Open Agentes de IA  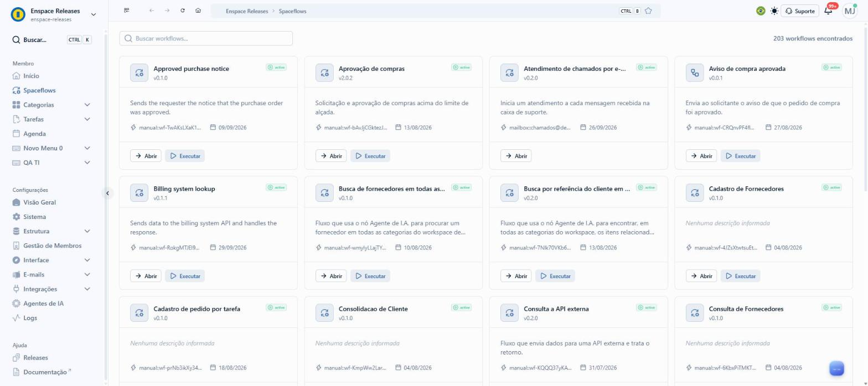(x=43, y=303)
